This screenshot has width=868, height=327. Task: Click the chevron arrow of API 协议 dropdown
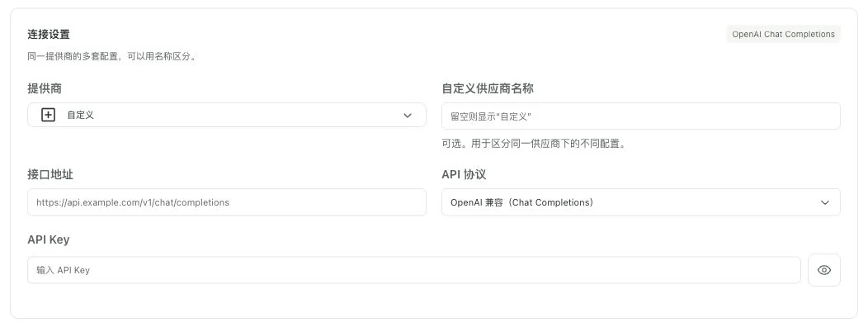coord(825,202)
